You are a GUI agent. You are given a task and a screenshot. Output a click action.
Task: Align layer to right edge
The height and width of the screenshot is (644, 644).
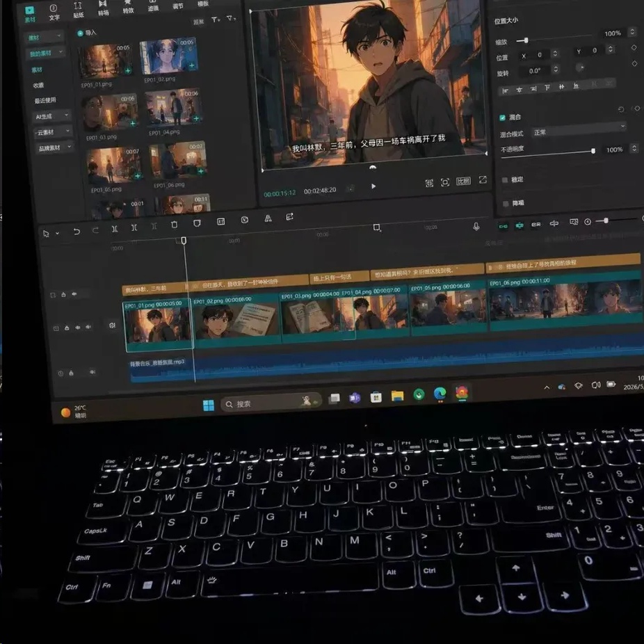[533, 88]
